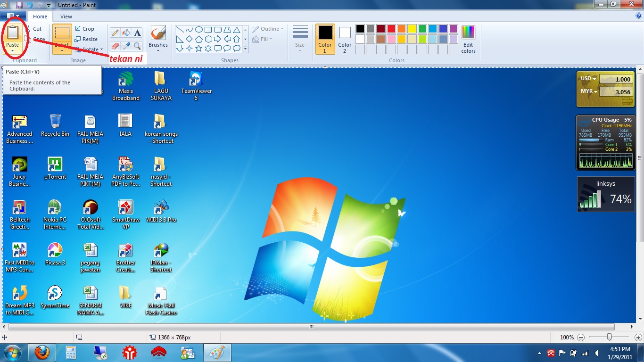The image size is (644, 362).
Task: Switch to the Home ribbon tab
Action: click(40, 16)
